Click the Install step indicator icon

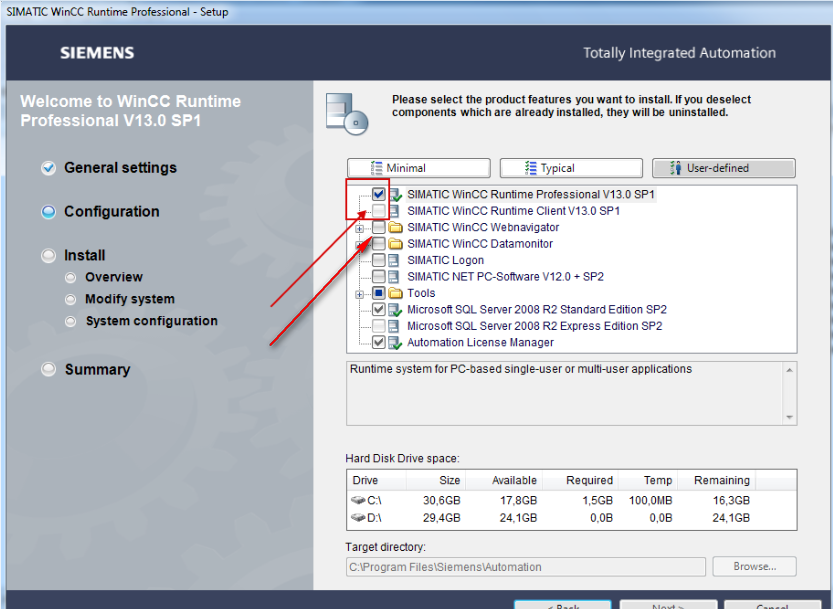(48, 256)
